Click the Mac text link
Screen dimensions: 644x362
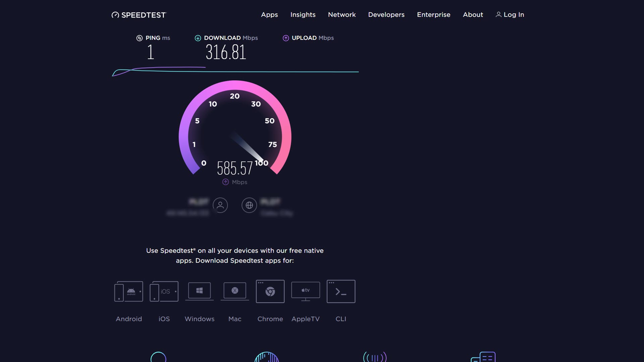(235, 319)
